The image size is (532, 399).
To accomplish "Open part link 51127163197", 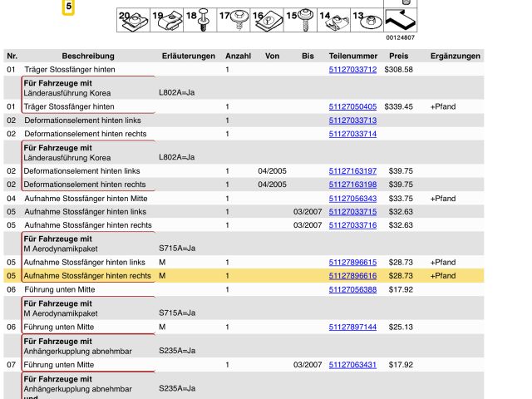I will coord(352,171).
